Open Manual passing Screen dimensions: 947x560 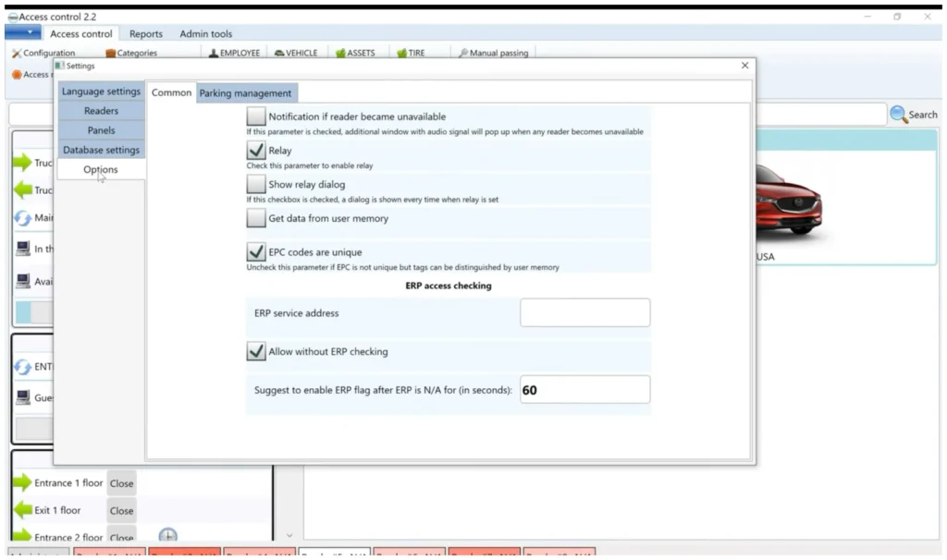point(494,53)
